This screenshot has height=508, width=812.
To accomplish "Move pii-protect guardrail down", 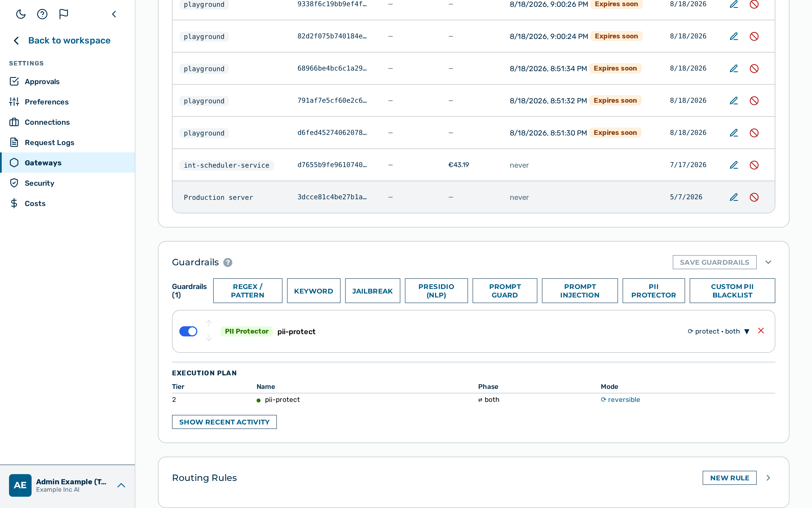I will click(x=209, y=338).
